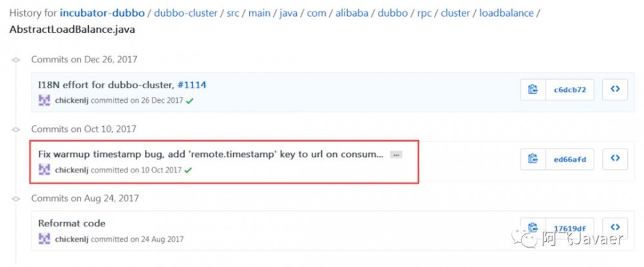Open the Reformat code commit

coord(71,223)
